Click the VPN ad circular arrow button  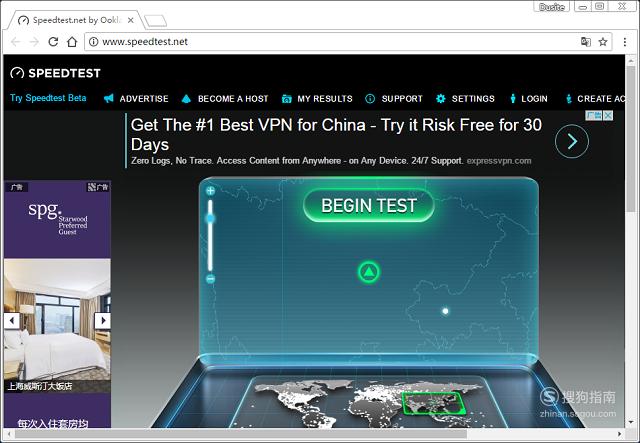pyautogui.click(x=572, y=141)
